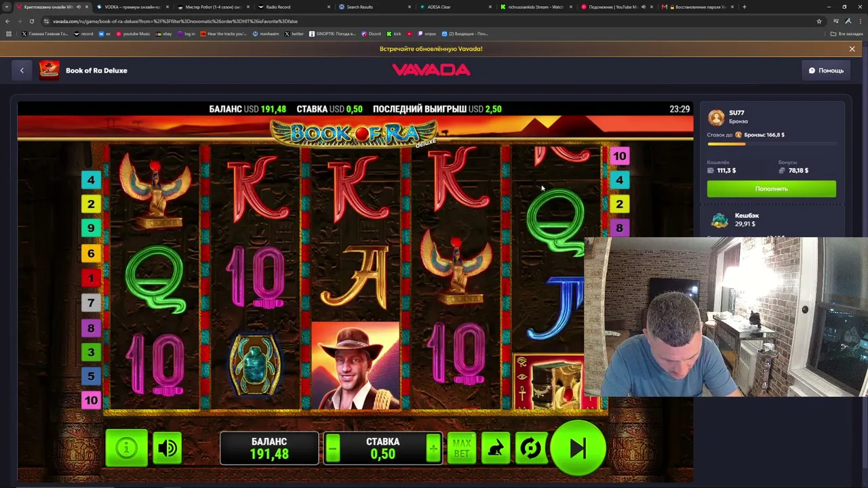The width and height of the screenshot is (868, 488).
Task: Mute audio on the Подснежник tab
Action: [x=642, y=7]
